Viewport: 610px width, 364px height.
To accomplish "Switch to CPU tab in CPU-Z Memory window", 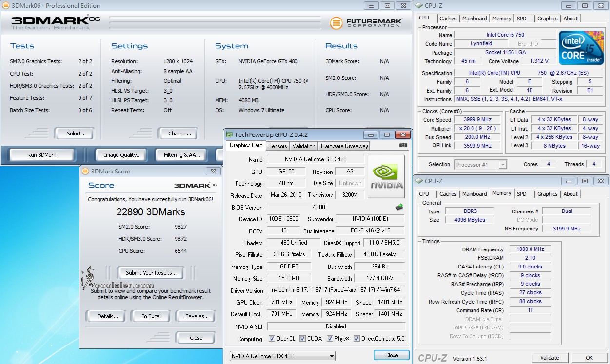I will 424,194.
